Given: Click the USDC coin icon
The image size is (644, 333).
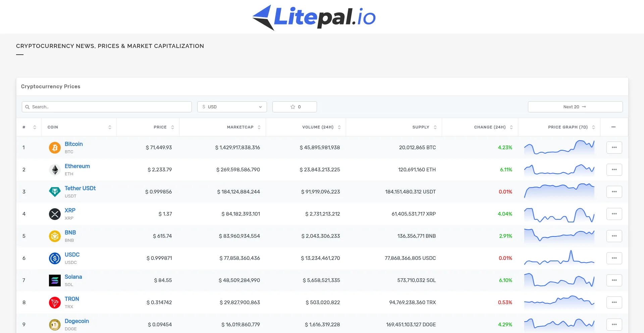Looking at the screenshot, I should pos(55,258).
